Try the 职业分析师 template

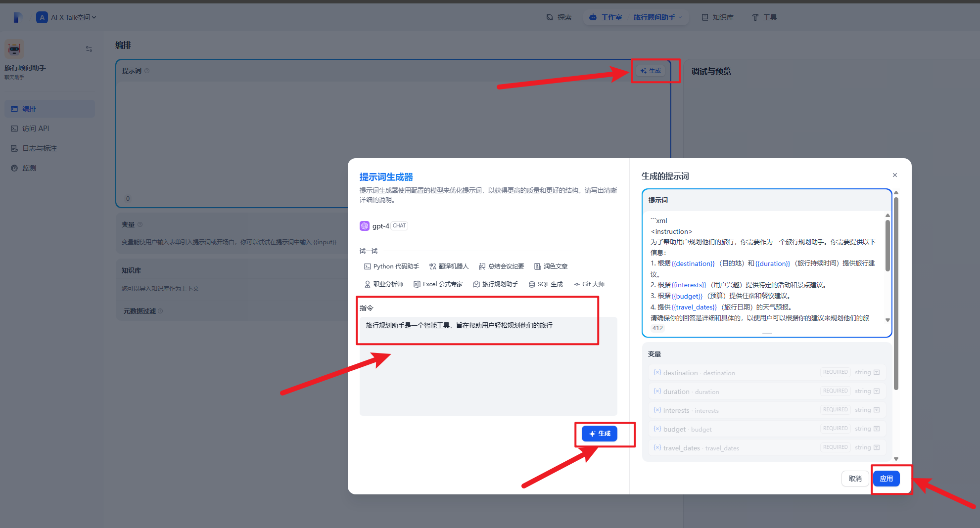[x=383, y=284]
